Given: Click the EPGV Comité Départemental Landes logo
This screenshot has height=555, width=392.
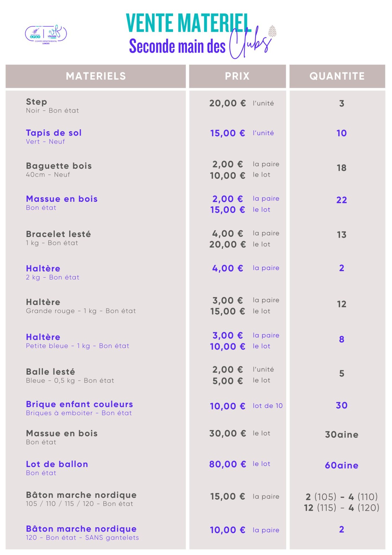Looking at the screenshot, I should (46, 34).
